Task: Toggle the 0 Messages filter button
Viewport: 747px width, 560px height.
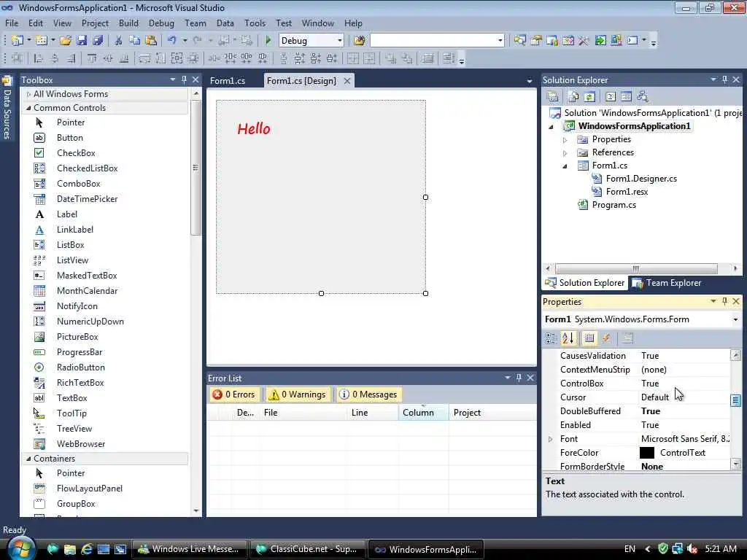Action: [368, 394]
